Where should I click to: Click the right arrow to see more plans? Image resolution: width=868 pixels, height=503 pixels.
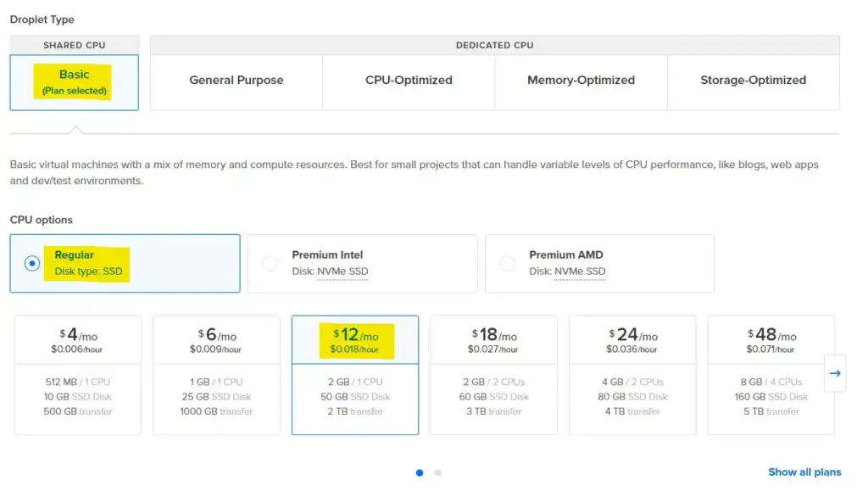tap(834, 373)
